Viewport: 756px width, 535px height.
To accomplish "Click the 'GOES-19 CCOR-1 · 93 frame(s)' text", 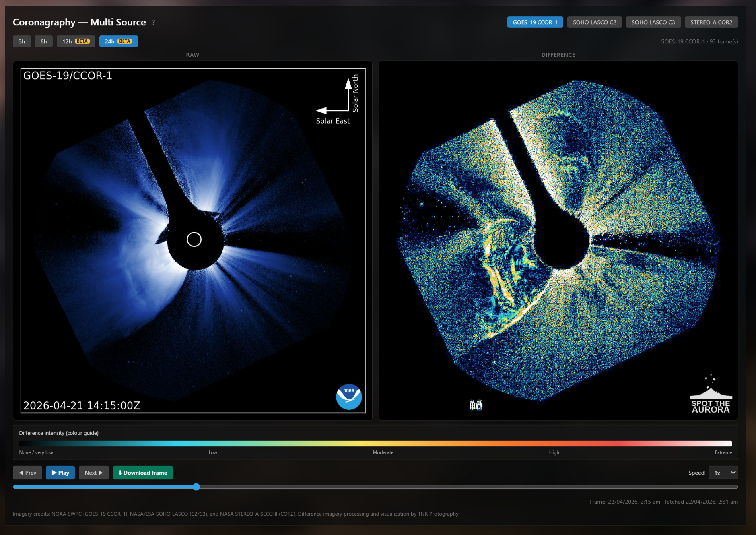I will point(699,41).
